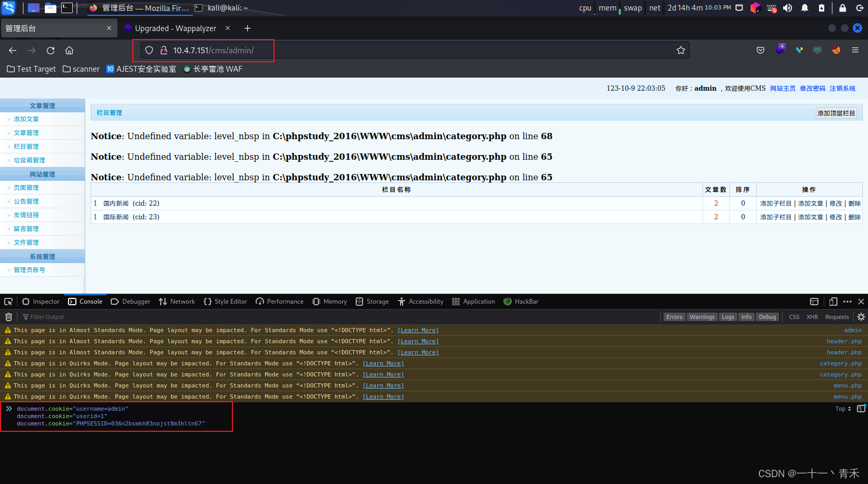
Task: Toggle the Info console filter
Action: (x=746, y=317)
